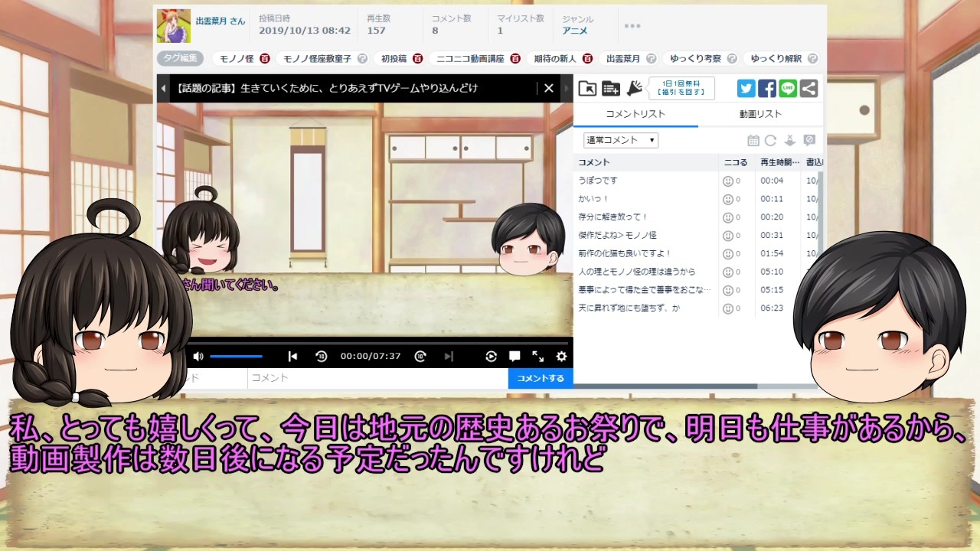Open uploader profile link 出雲菜月 さん
This screenshot has width=980, height=551.
[x=220, y=21]
